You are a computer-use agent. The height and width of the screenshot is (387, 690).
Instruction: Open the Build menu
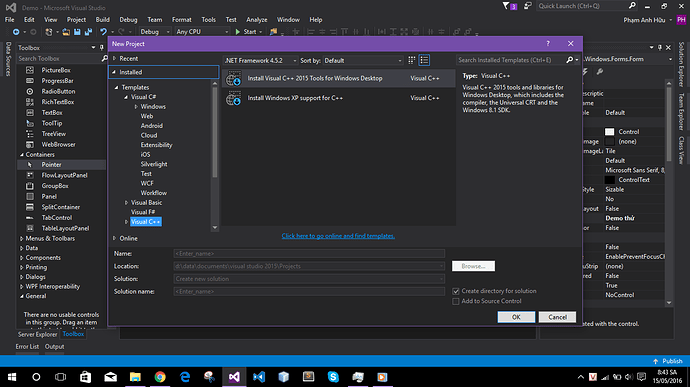point(103,20)
